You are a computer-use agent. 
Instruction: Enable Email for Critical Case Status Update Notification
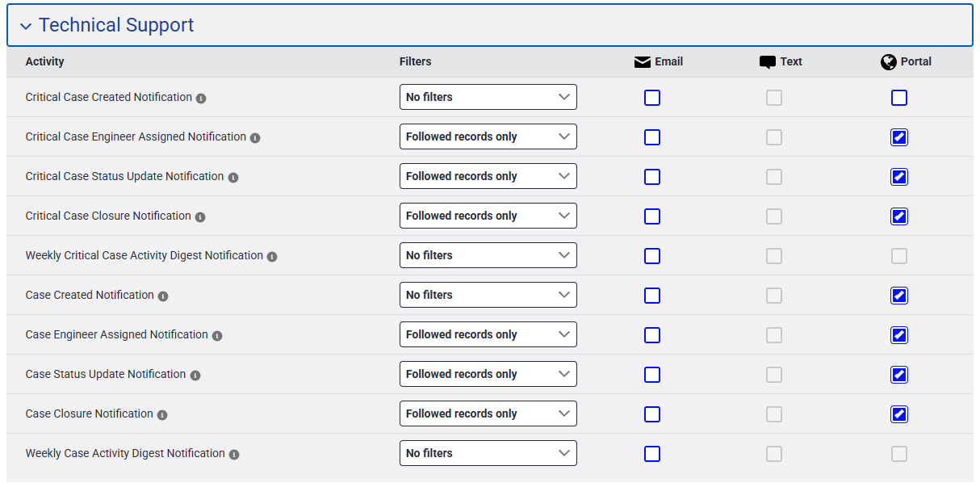pyautogui.click(x=652, y=177)
